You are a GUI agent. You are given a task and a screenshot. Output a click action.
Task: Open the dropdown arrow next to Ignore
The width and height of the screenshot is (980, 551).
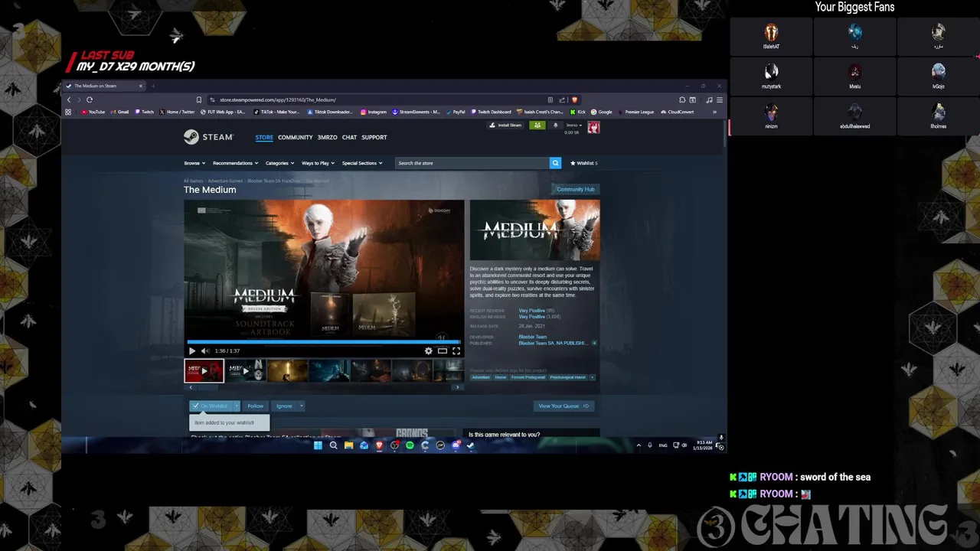point(301,406)
